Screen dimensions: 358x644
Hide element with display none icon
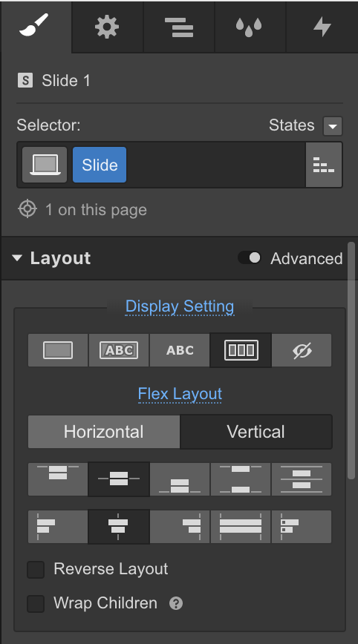pyautogui.click(x=302, y=350)
